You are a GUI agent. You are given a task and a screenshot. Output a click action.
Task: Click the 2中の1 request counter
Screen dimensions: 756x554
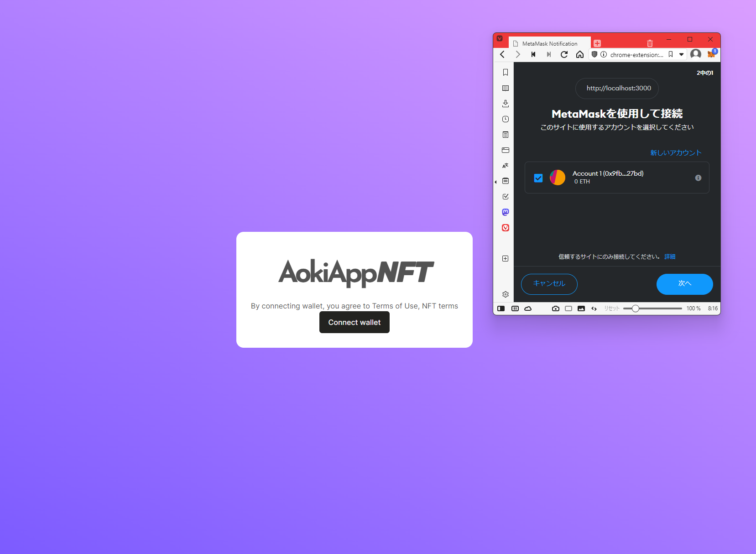click(705, 73)
